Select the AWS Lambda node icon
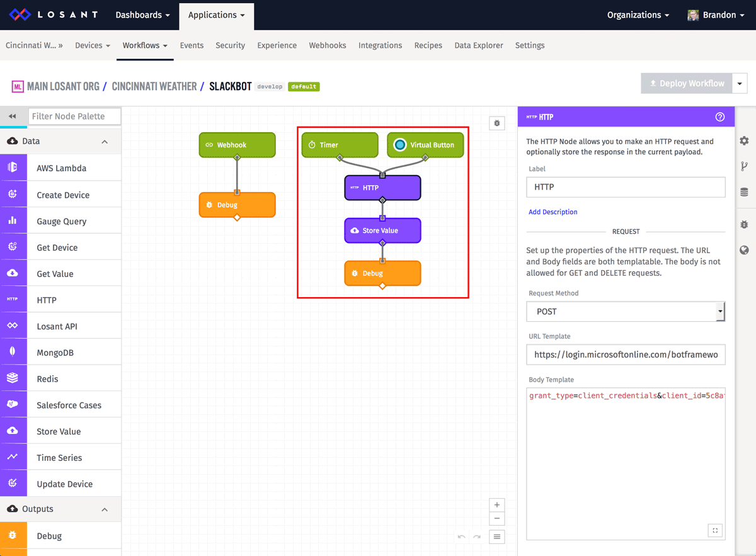Screen dimensions: 756x556 click(x=13, y=168)
